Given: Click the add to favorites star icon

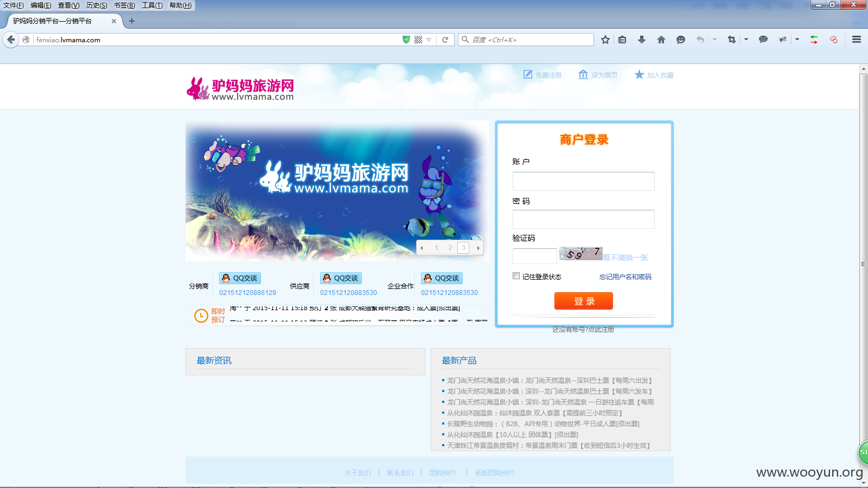Looking at the screenshot, I should click(x=640, y=74).
